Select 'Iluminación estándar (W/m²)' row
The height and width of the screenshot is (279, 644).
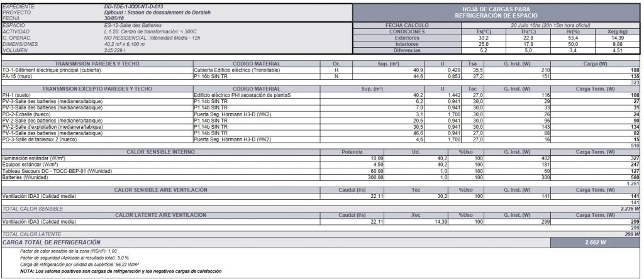[34, 158]
